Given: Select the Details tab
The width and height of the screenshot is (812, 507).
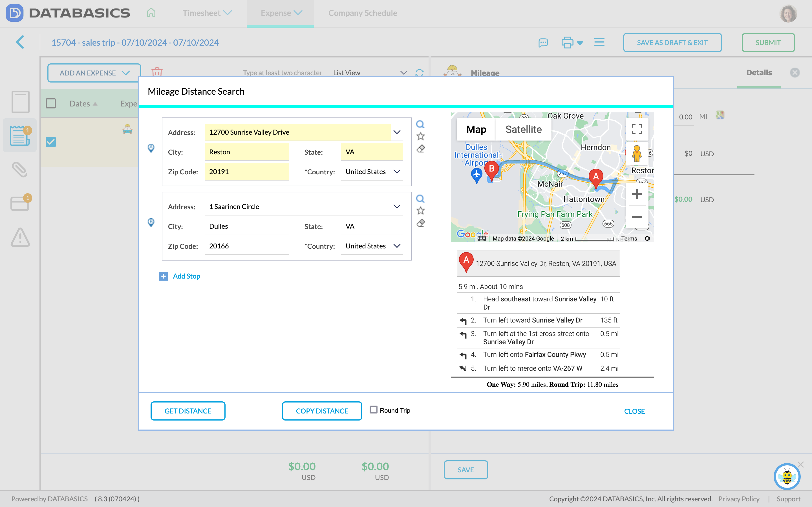Looking at the screenshot, I should pos(759,72).
